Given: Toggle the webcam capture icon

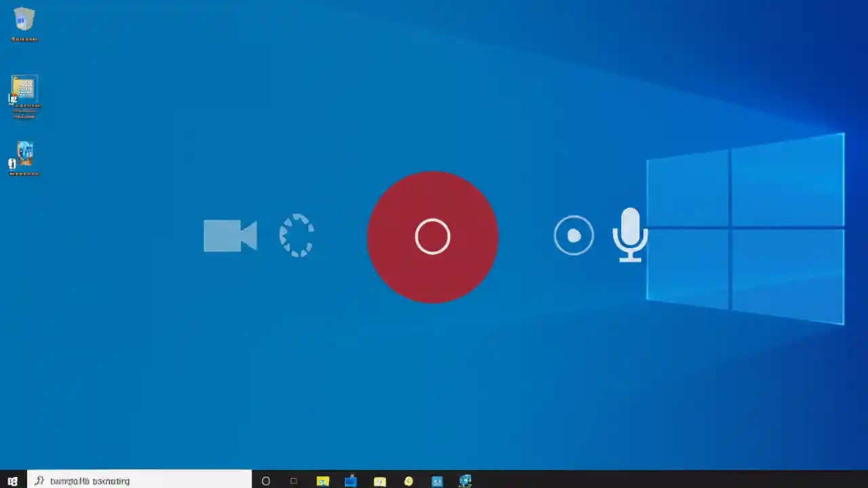Looking at the screenshot, I should pos(231,236).
